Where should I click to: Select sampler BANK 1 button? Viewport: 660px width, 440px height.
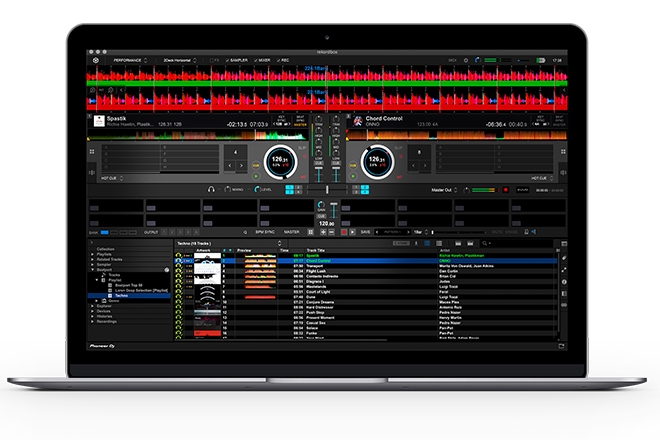tap(105, 232)
